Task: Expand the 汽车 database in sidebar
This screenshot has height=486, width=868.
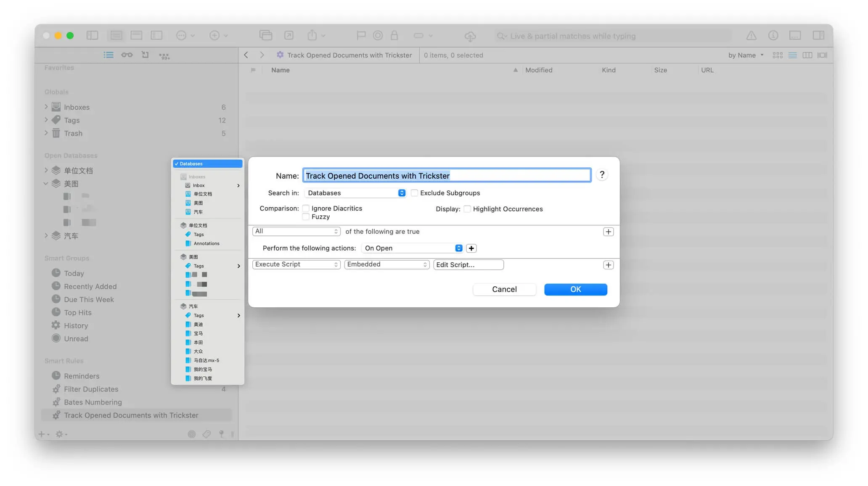Action: point(46,235)
